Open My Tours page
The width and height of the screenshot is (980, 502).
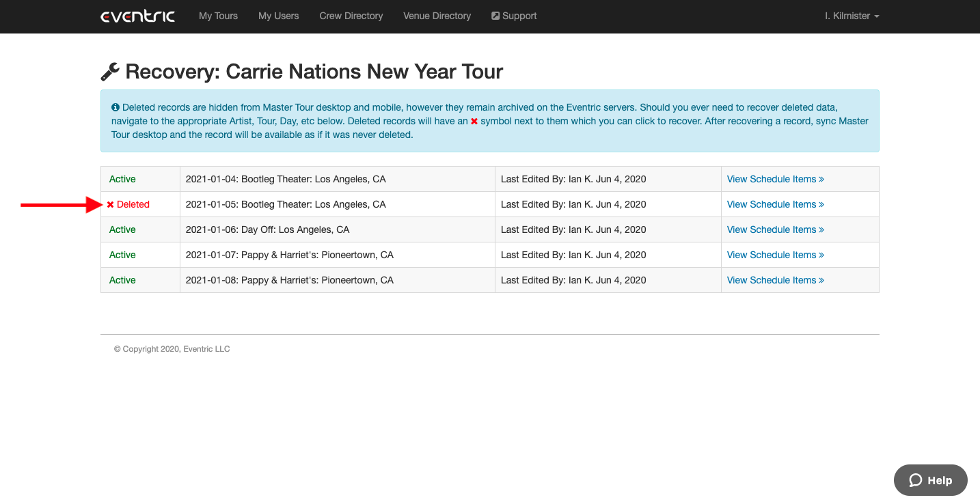tap(218, 16)
